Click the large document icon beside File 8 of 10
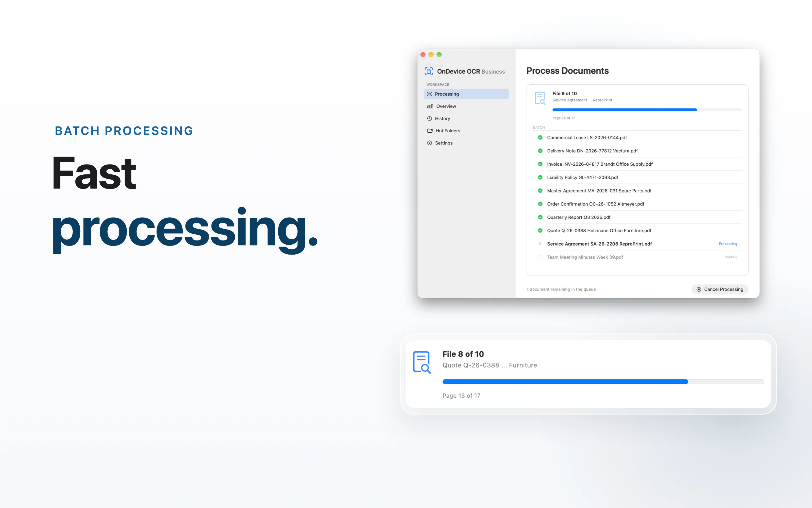Screen dimensions: 812x508 [x=422, y=362]
